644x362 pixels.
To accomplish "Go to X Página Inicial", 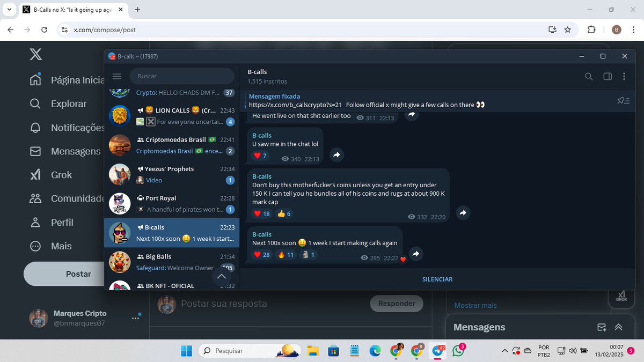I will 67,80.
